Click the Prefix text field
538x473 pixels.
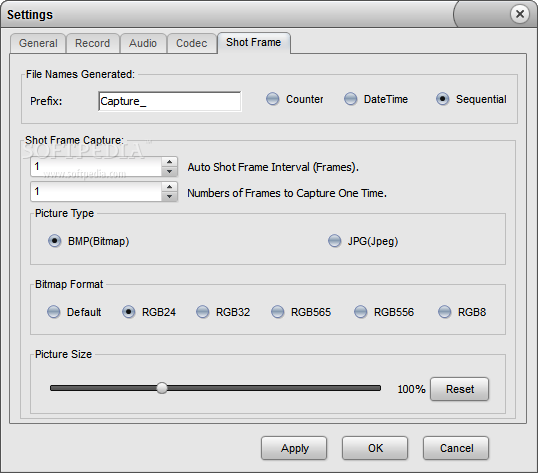170,101
